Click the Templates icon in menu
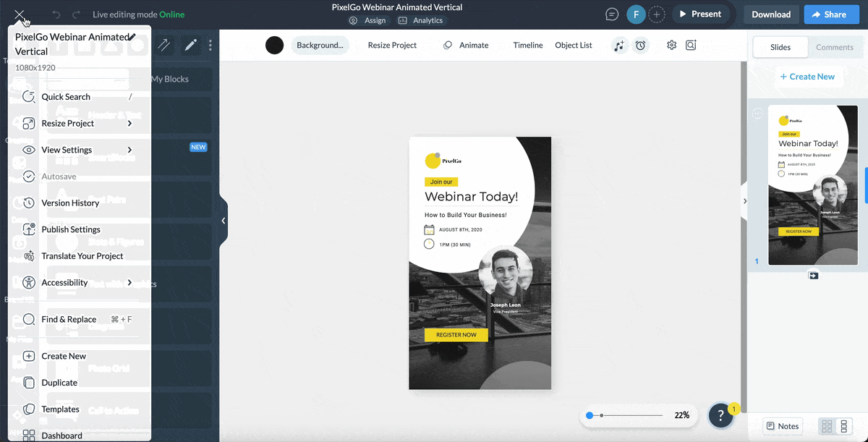 coord(29,409)
